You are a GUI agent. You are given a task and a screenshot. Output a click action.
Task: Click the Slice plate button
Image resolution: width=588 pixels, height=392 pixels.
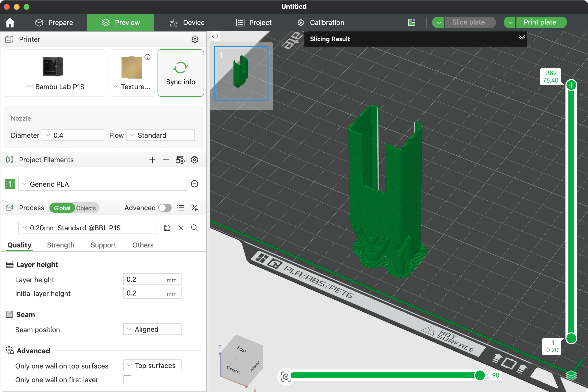pos(470,22)
